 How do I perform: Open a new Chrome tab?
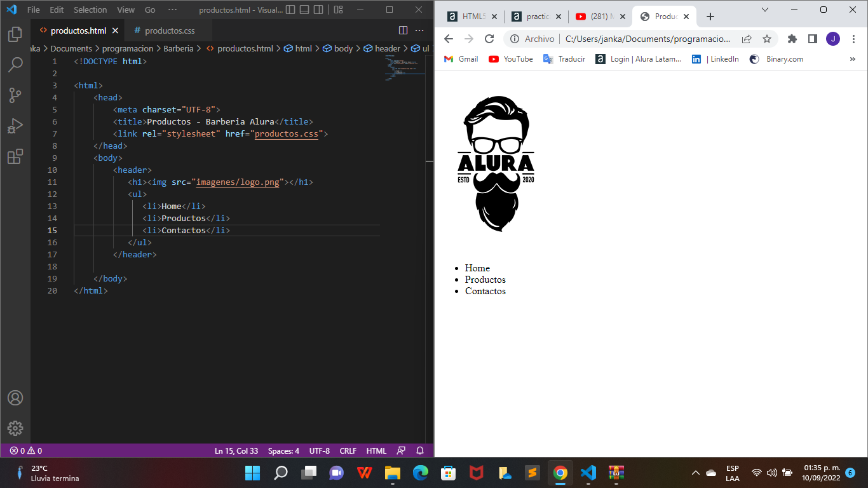[710, 17]
